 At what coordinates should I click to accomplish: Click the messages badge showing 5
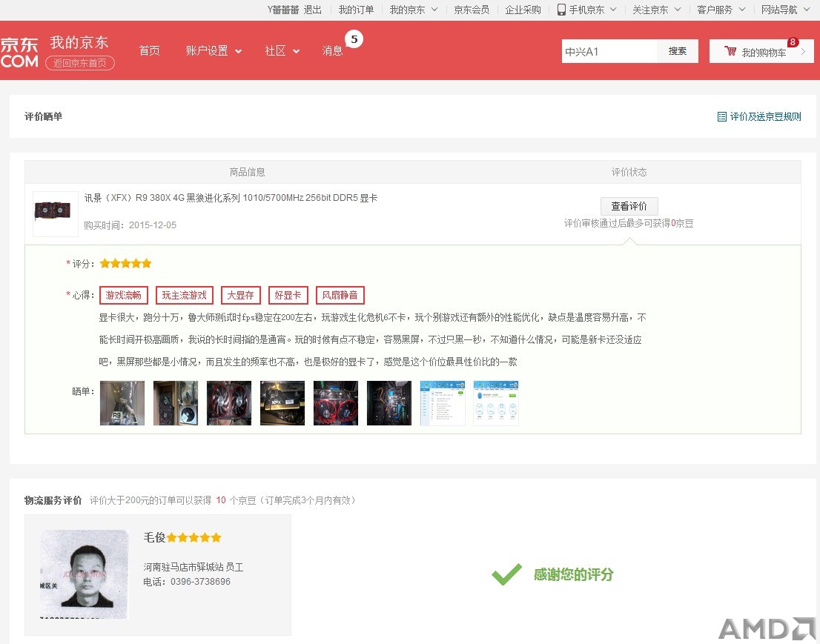[x=354, y=39]
